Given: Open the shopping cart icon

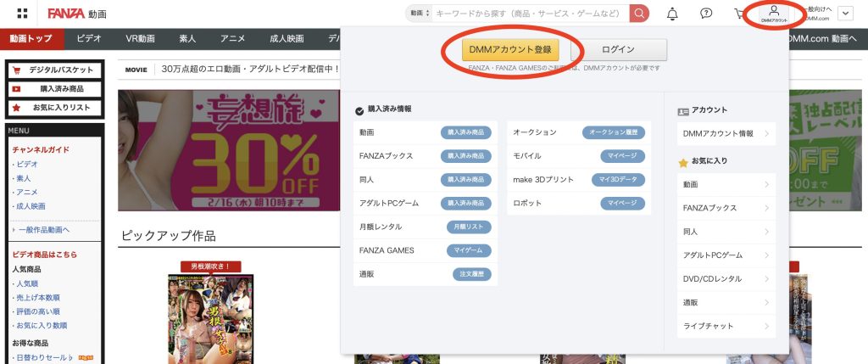Looking at the screenshot, I should pos(739,14).
